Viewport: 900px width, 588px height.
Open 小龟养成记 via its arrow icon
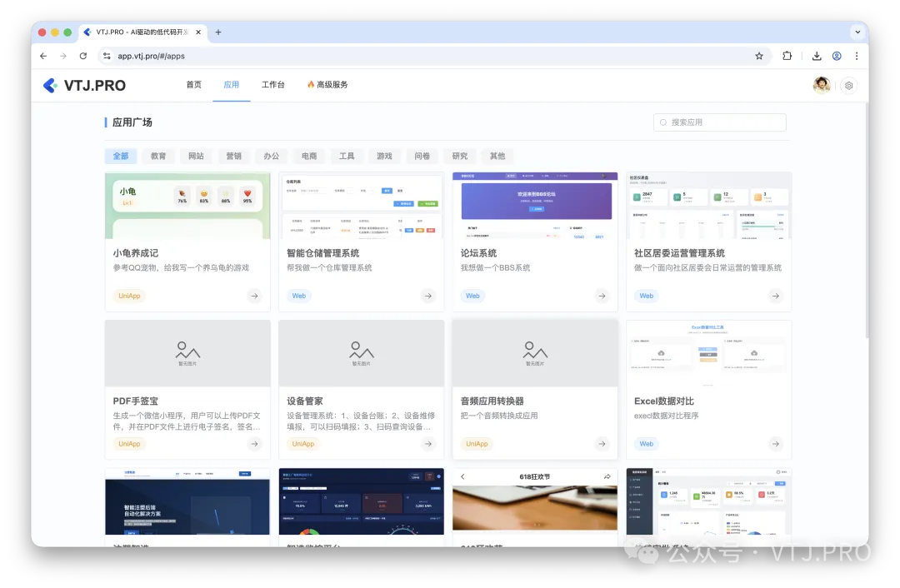pyautogui.click(x=254, y=296)
